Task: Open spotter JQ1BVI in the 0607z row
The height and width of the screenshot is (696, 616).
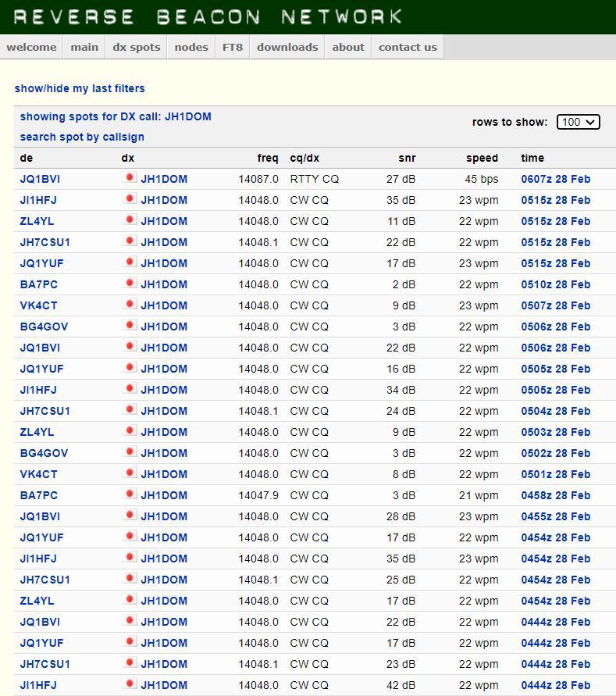Action: pyautogui.click(x=40, y=179)
